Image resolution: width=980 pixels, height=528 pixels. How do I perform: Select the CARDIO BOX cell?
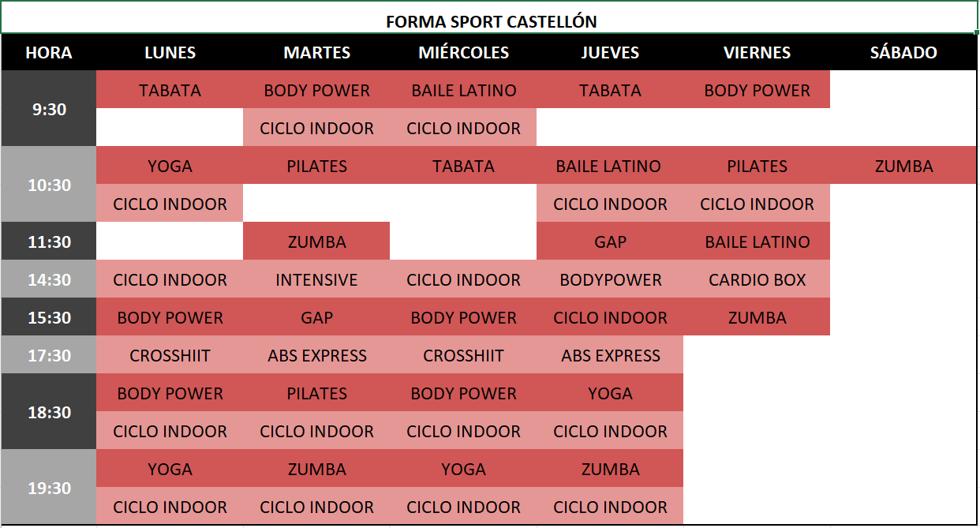pos(757,280)
